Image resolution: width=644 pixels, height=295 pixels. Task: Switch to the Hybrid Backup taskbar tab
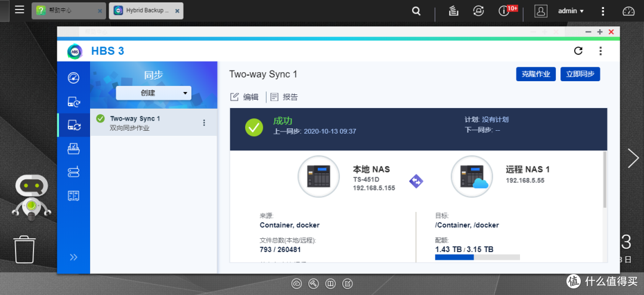point(146,11)
